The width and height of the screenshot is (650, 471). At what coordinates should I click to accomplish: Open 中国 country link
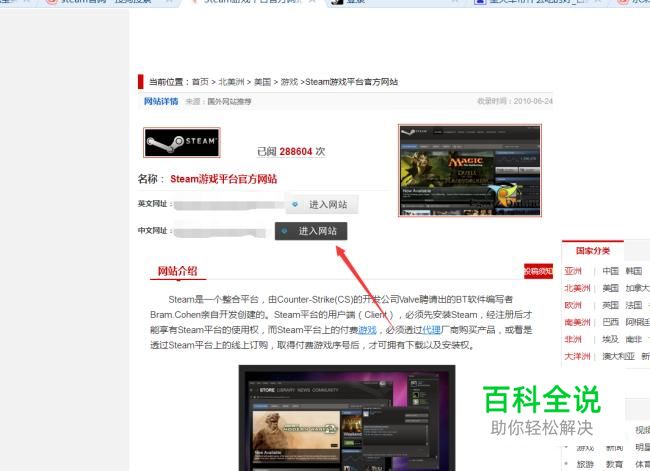(610, 271)
